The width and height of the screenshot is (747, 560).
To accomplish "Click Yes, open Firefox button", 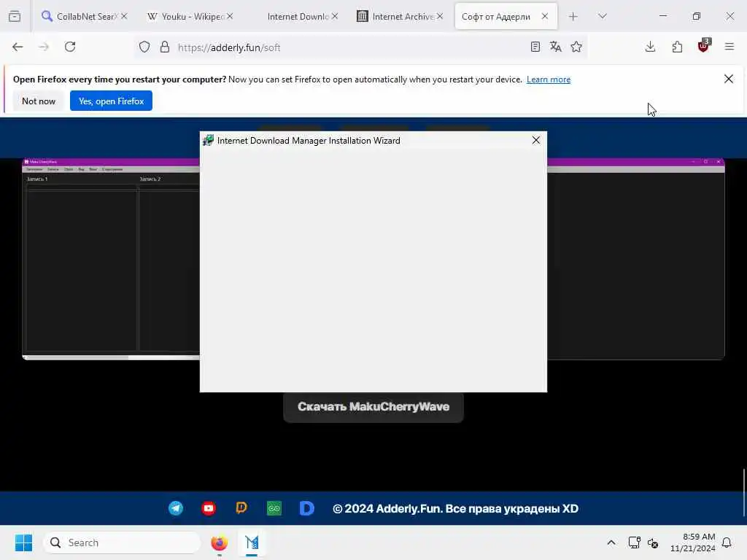I will (111, 101).
